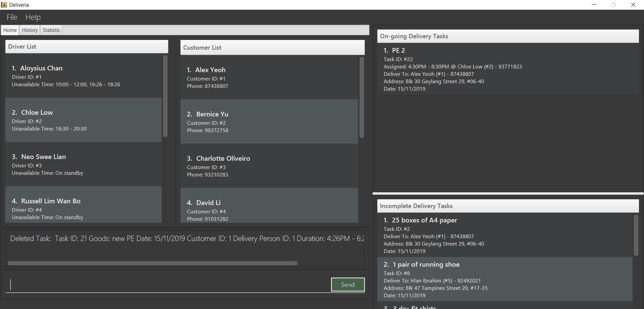Select customer David Li

pyautogui.click(x=269, y=205)
